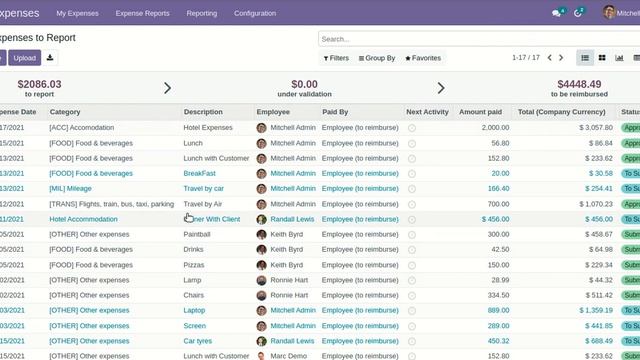Click activity clock icon for Paintball row
The height and width of the screenshot is (360, 640).
click(x=412, y=235)
